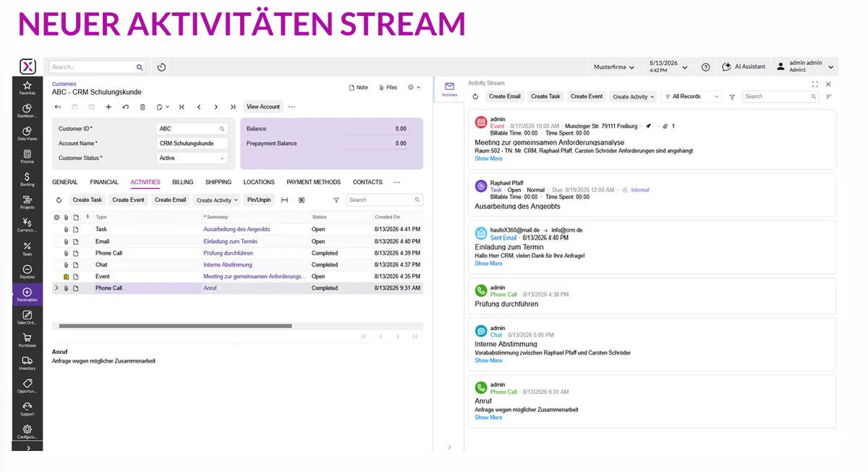This screenshot has height=472, width=868.
Task: Click fit-to-columns icon in Activities toolbar
Action: coord(284,200)
